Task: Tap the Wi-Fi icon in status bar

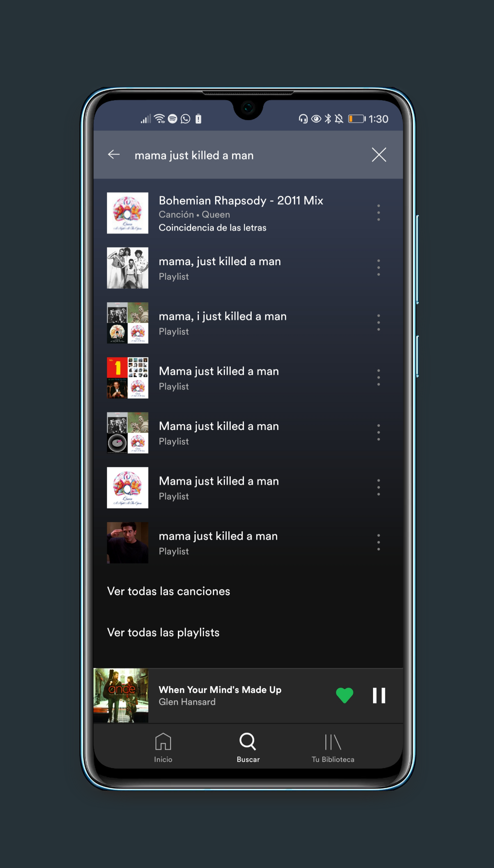Action: click(160, 118)
